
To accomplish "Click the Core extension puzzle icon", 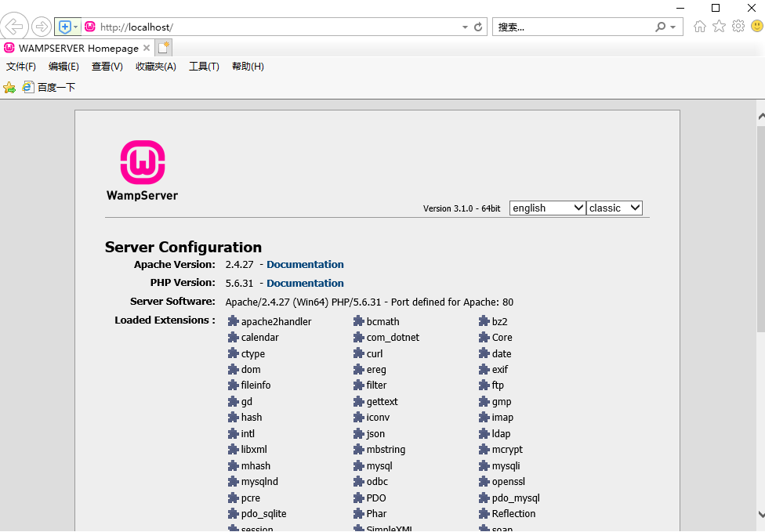I will point(484,338).
